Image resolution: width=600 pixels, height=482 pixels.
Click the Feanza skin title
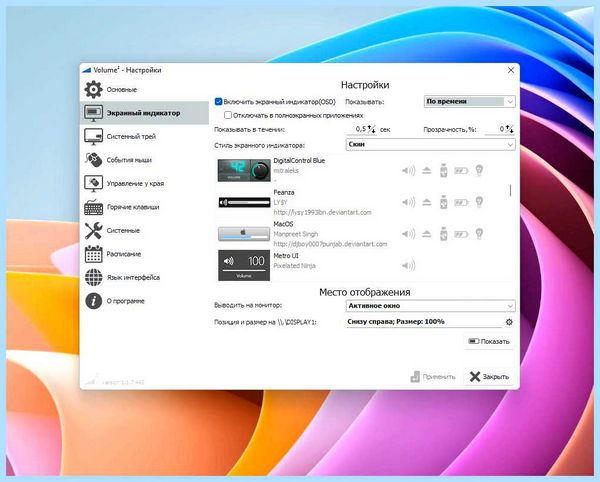point(284,192)
